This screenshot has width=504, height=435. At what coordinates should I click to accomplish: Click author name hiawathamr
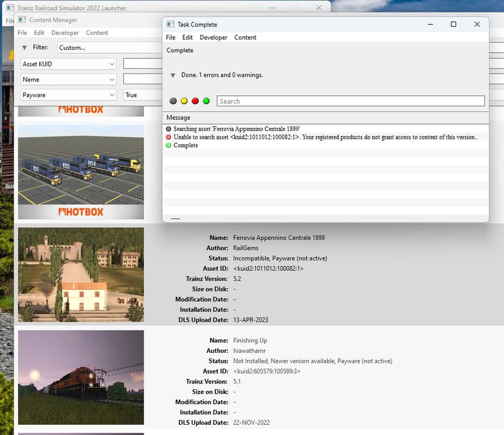250,351
